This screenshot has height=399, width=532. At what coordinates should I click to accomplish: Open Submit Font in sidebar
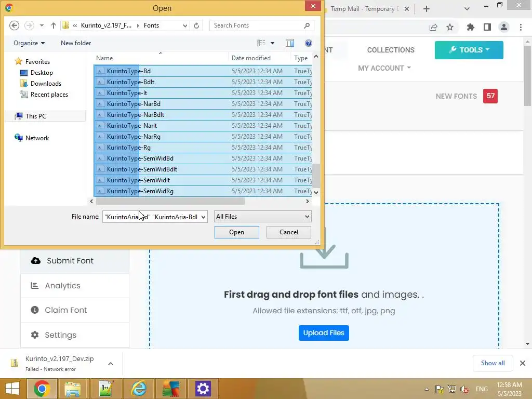[75, 261]
